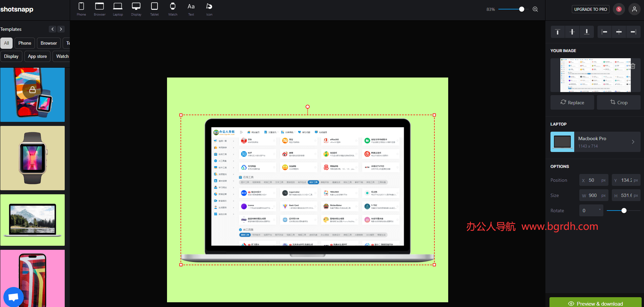Delete the uploaded image with trash icon
The image size is (644, 307).
point(633,66)
